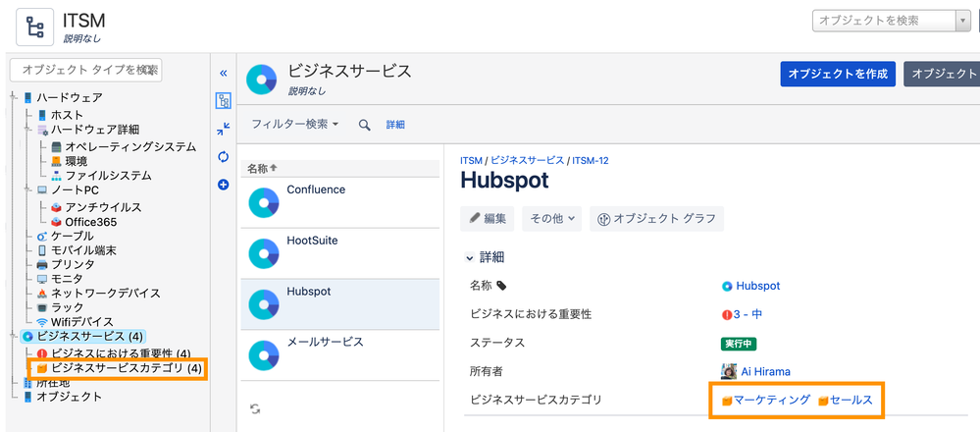Open the オブジェクト検索 dropdown arrow
This screenshot has height=432, width=980.
963,21
